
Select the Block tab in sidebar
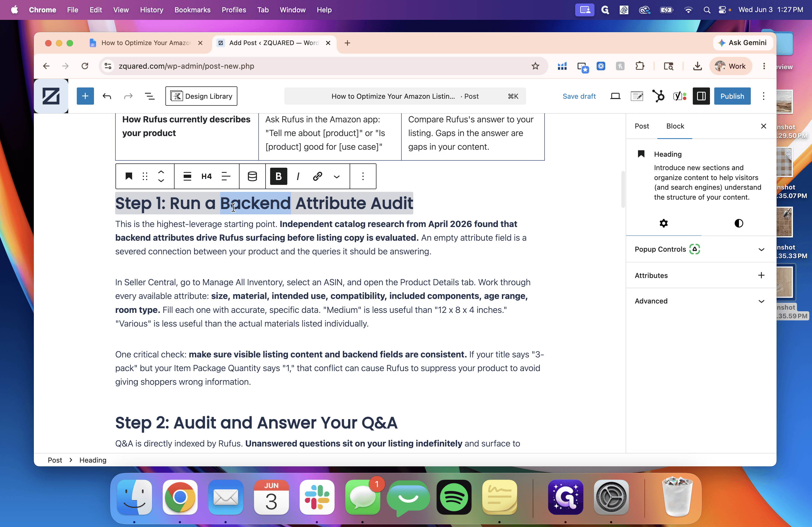675,126
